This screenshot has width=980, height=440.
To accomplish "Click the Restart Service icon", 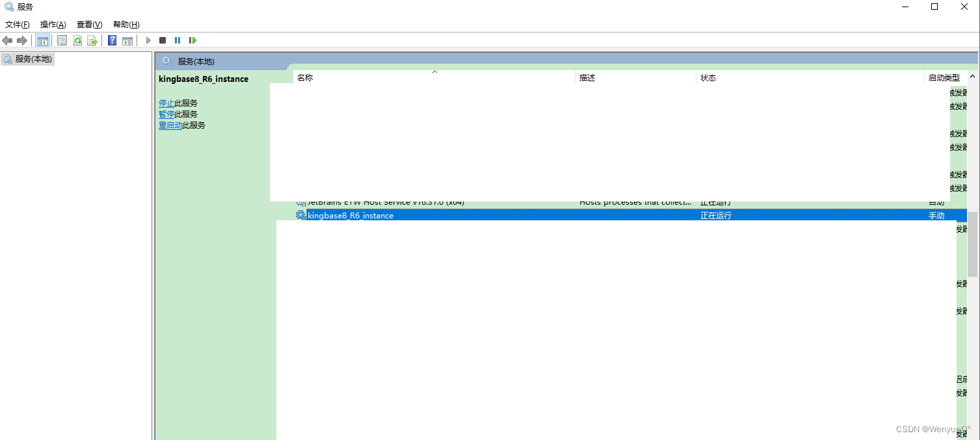I will point(192,40).
